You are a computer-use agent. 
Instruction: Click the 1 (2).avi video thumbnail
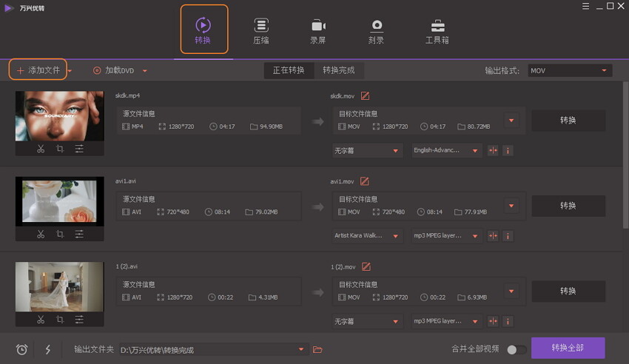point(60,286)
